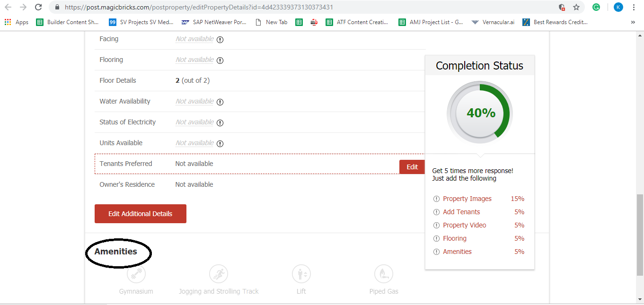Click the info icon next to Facing
Screen dimensions: 644x305
tap(220, 40)
